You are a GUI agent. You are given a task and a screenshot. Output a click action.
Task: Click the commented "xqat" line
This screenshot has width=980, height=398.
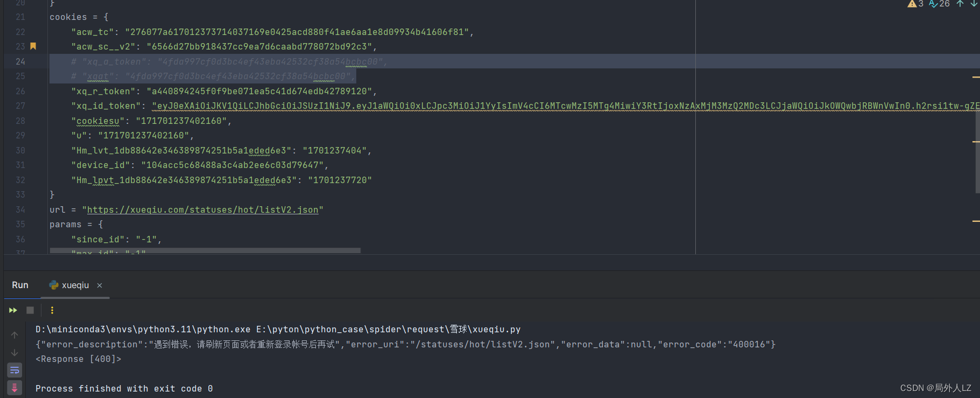[x=213, y=76]
